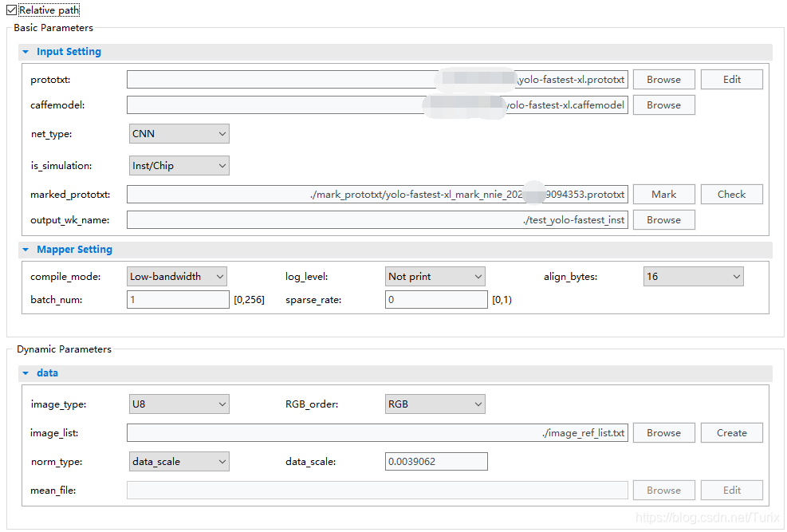Collapse the data section

click(26, 373)
